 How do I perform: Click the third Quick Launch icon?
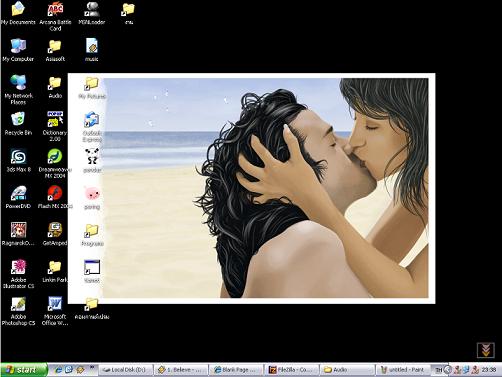pyautogui.click(x=80, y=370)
